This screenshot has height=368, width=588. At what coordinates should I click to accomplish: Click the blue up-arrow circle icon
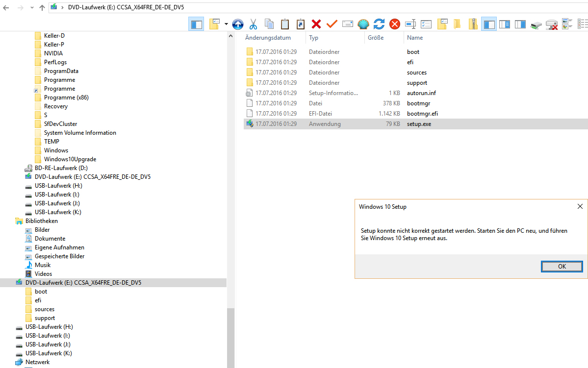click(x=238, y=24)
